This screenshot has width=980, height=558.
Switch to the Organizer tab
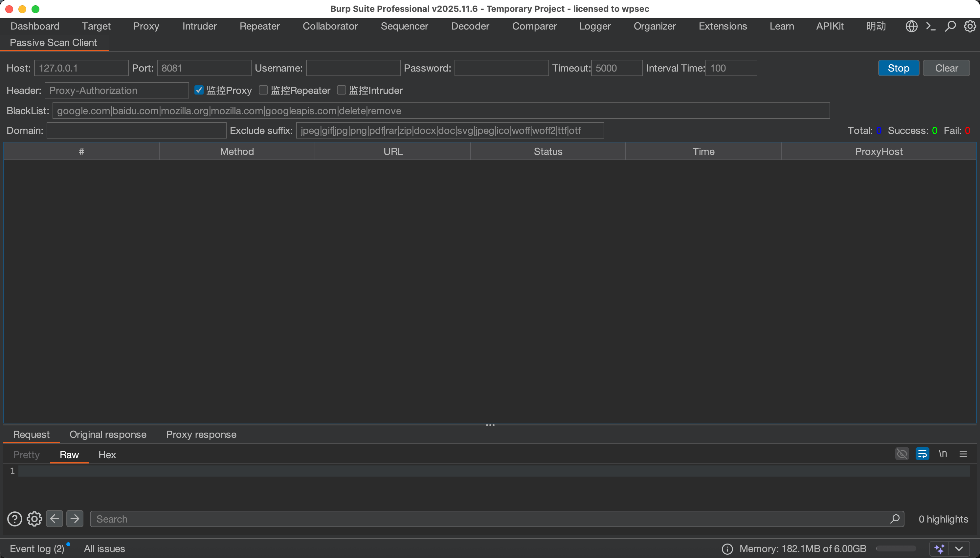(655, 26)
